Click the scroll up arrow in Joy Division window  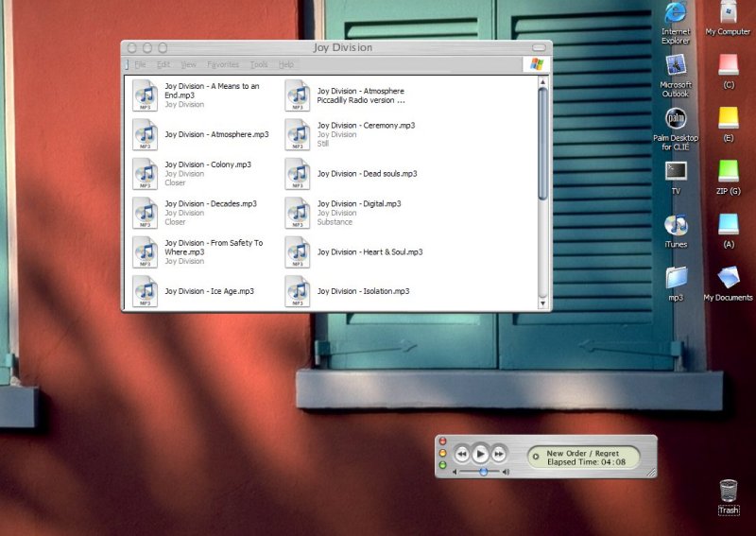click(x=542, y=82)
